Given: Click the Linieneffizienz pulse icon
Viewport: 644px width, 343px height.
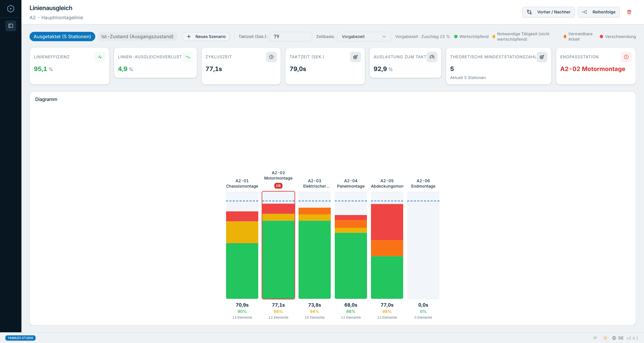Looking at the screenshot, I should (x=100, y=57).
